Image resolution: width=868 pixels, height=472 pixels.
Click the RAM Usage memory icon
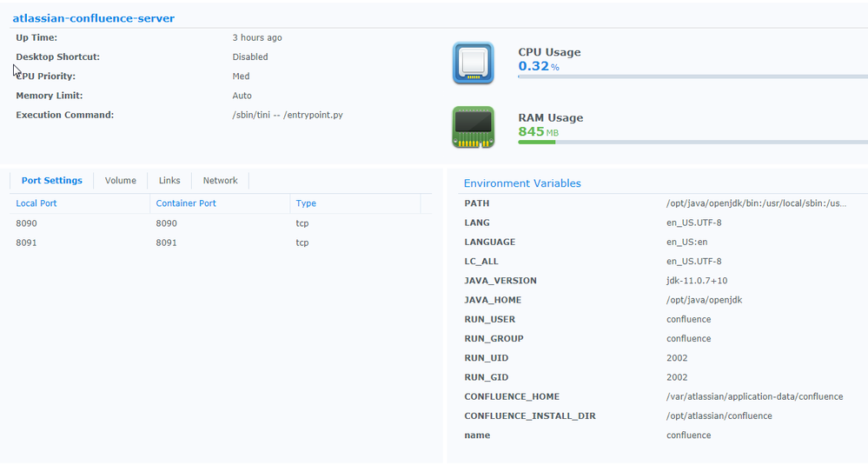[x=474, y=127]
